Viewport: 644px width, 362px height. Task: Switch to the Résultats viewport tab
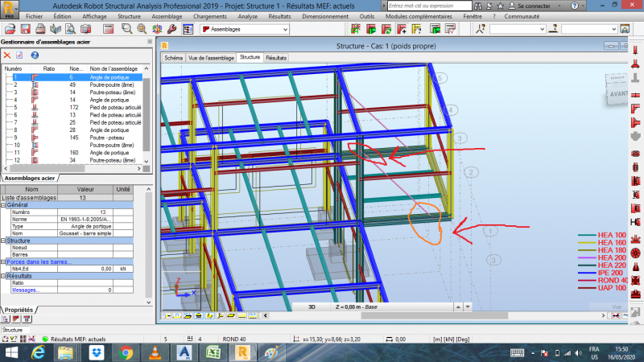click(276, 58)
